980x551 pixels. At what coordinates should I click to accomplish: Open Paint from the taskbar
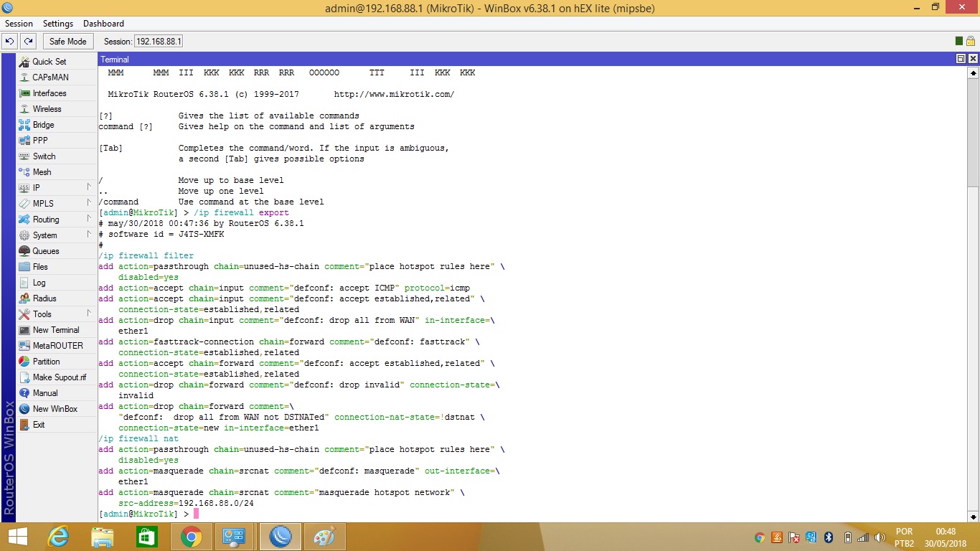pyautogui.click(x=324, y=537)
